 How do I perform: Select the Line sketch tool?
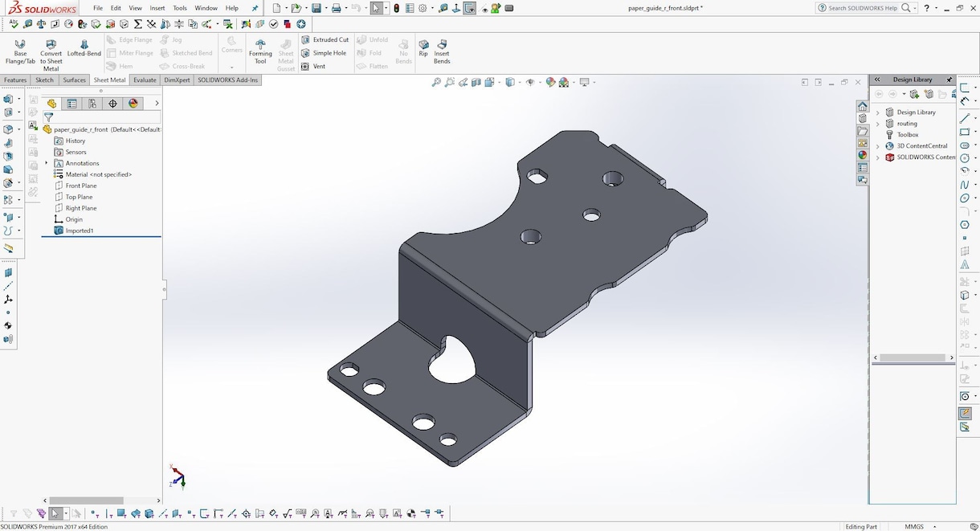click(965, 118)
